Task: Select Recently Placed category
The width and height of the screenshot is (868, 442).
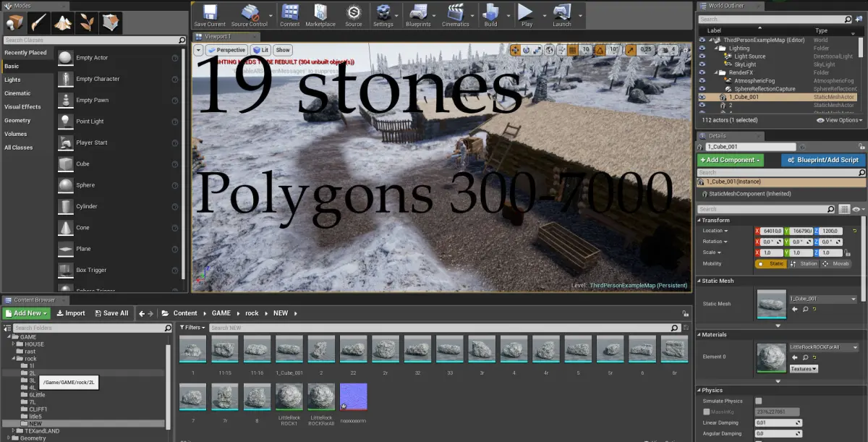Action: pyautogui.click(x=25, y=53)
